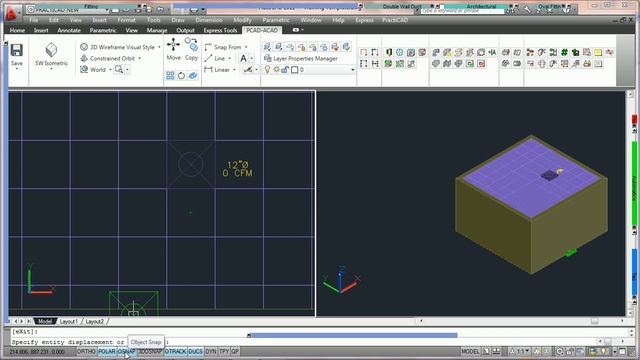The height and width of the screenshot is (360, 640).
Task: Toggle layer freeze sun icon
Action: tap(276, 70)
